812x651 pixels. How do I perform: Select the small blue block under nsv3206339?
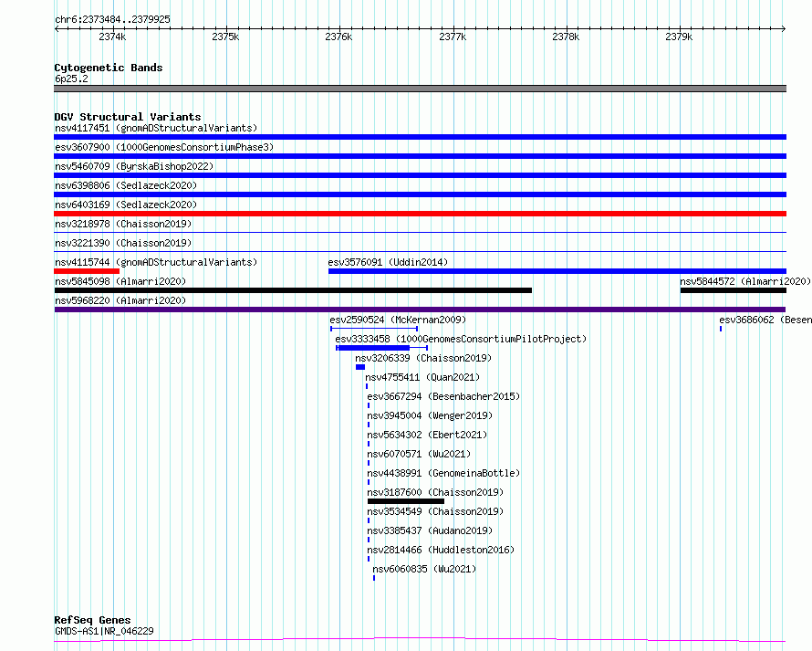click(x=360, y=367)
